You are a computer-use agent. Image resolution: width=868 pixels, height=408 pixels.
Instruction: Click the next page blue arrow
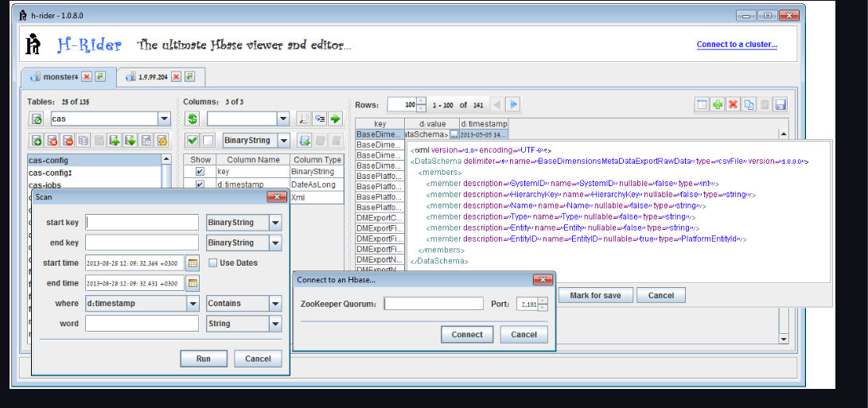514,104
